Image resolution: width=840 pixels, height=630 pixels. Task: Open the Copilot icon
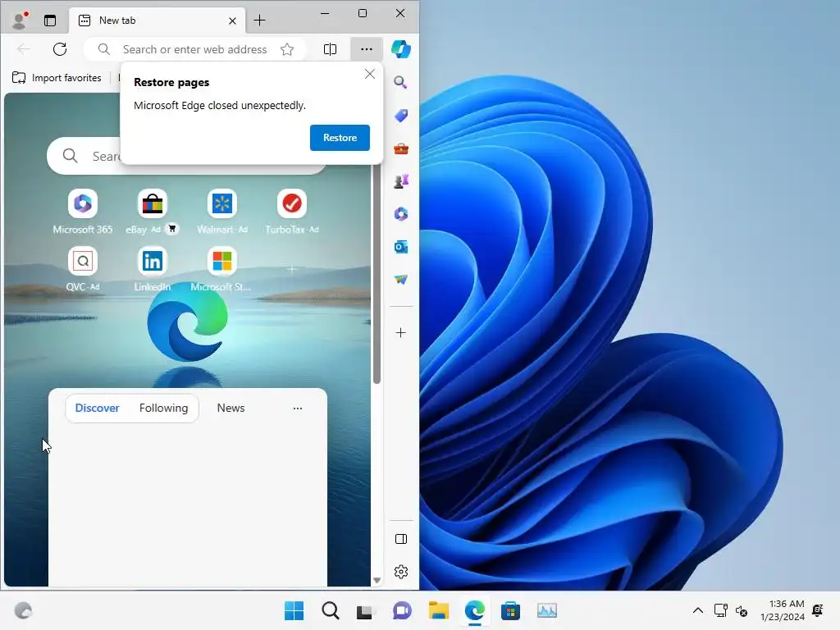click(x=400, y=49)
